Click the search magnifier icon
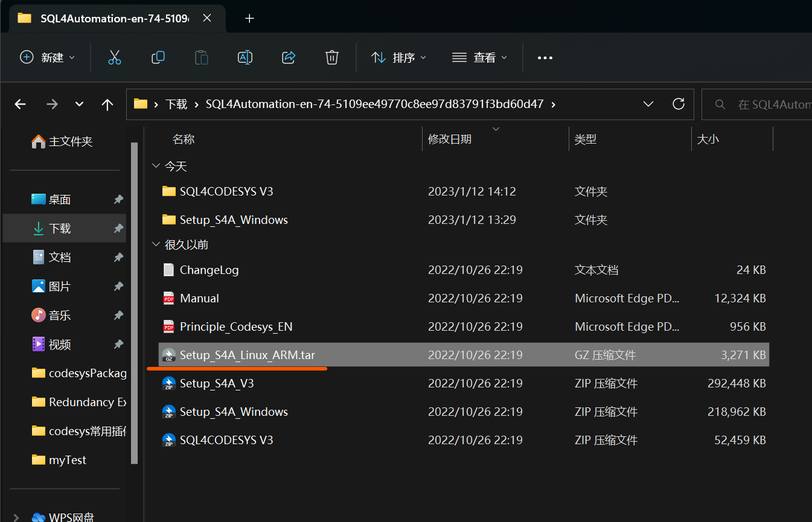812x522 pixels. click(720, 104)
